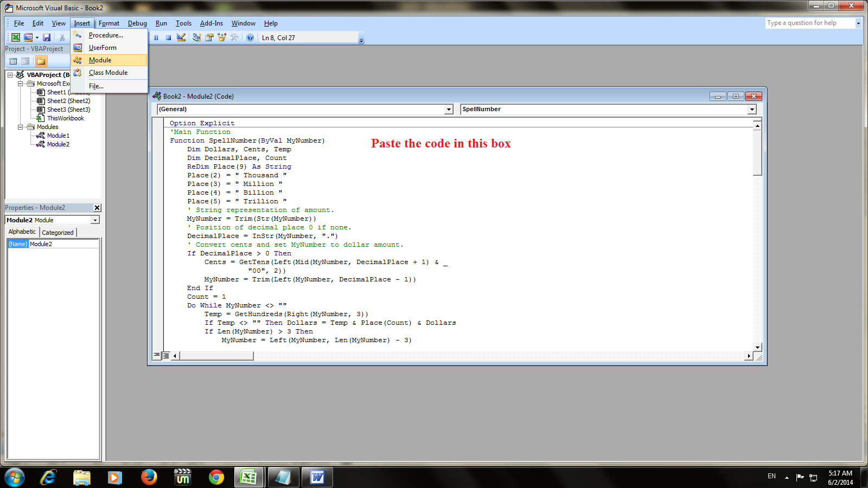Click View Code icon in Project panel

click(x=13, y=61)
